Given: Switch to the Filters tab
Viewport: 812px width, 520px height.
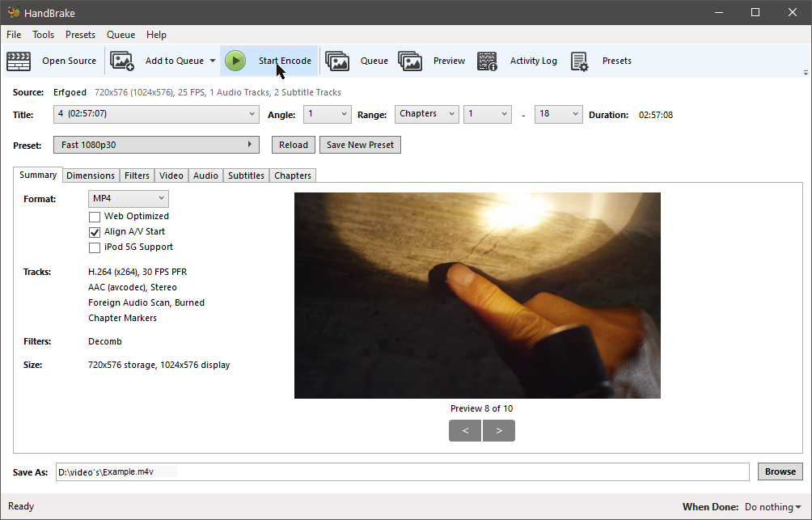Looking at the screenshot, I should (x=137, y=175).
